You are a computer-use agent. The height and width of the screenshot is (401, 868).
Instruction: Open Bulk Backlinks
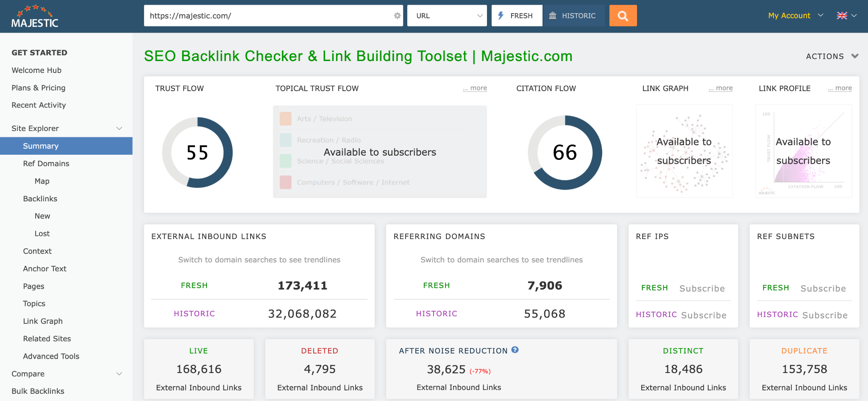point(38,391)
